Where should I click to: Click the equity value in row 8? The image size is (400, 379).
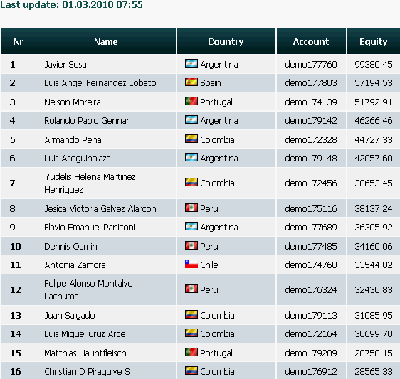pyautogui.click(x=373, y=209)
